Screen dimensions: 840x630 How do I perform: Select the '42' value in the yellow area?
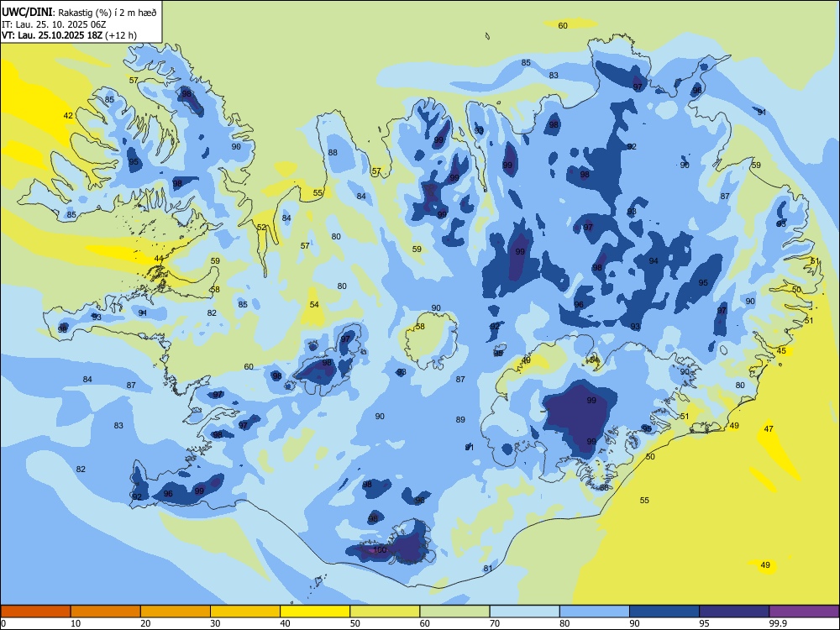pyautogui.click(x=68, y=115)
